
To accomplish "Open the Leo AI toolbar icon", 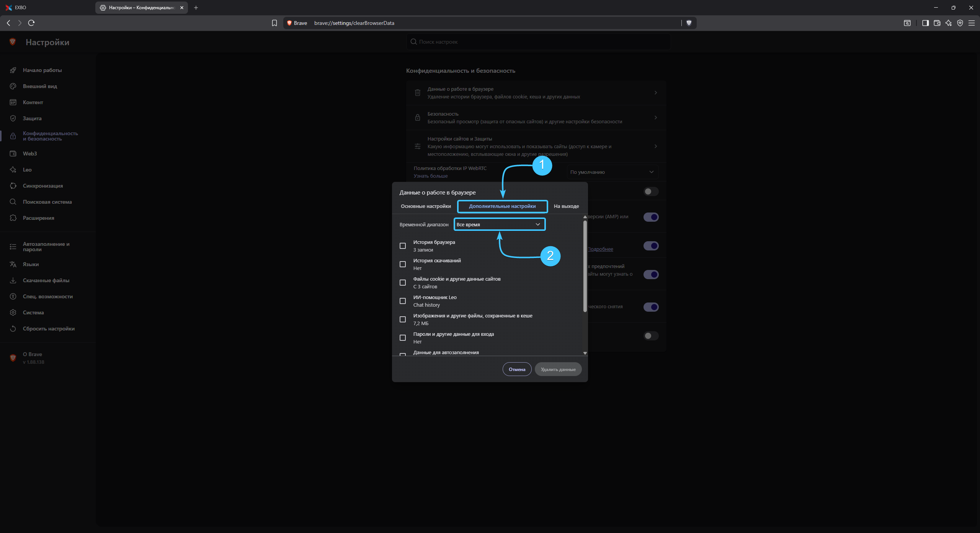I will (x=948, y=23).
